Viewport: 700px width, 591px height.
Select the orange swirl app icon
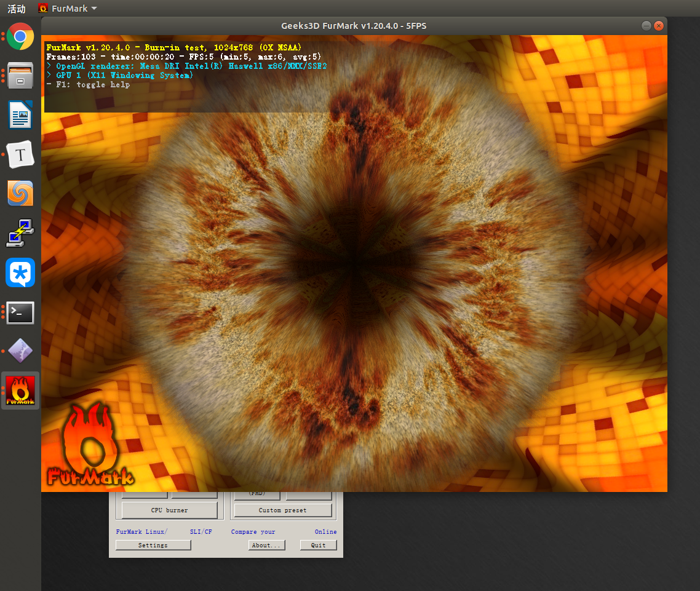[20, 194]
